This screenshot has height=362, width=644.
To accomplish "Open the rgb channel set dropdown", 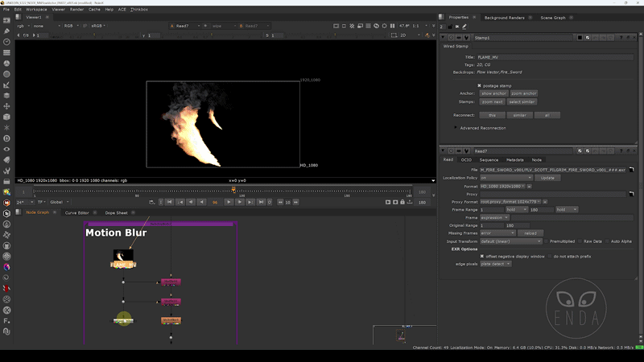I will point(23,26).
